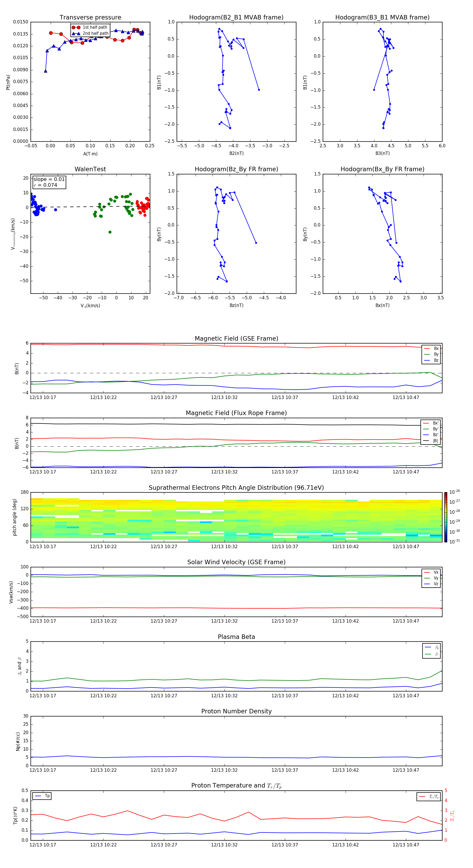
Task: Click the Hodogram(Bx_By FR frame) title
Action: [382, 169]
